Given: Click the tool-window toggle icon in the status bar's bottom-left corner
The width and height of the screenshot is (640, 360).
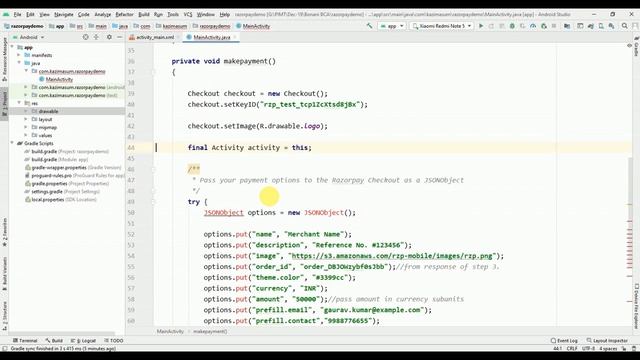Looking at the screenshot, I should [x=5, y=349].
